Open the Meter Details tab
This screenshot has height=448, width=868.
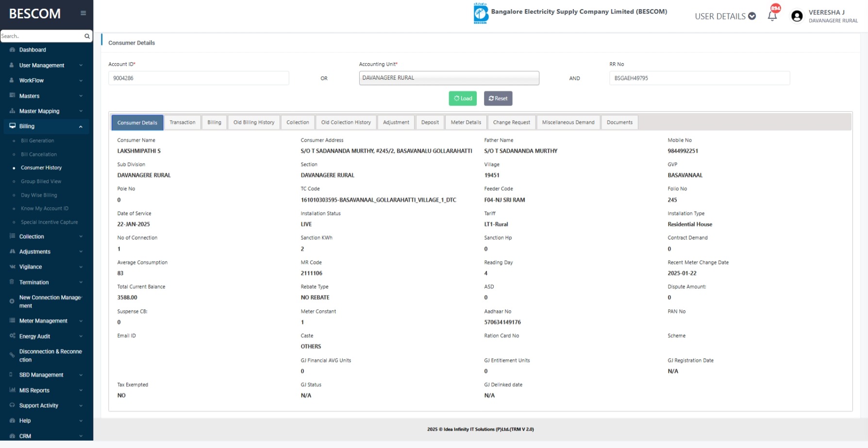[466, 122]
